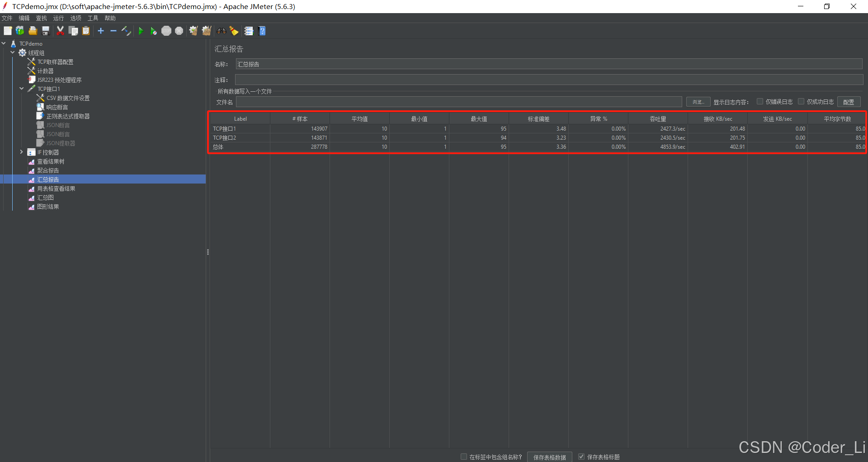Select the 线程组 gear icon in tree
The image size is (868, 462).
[22, 53]
